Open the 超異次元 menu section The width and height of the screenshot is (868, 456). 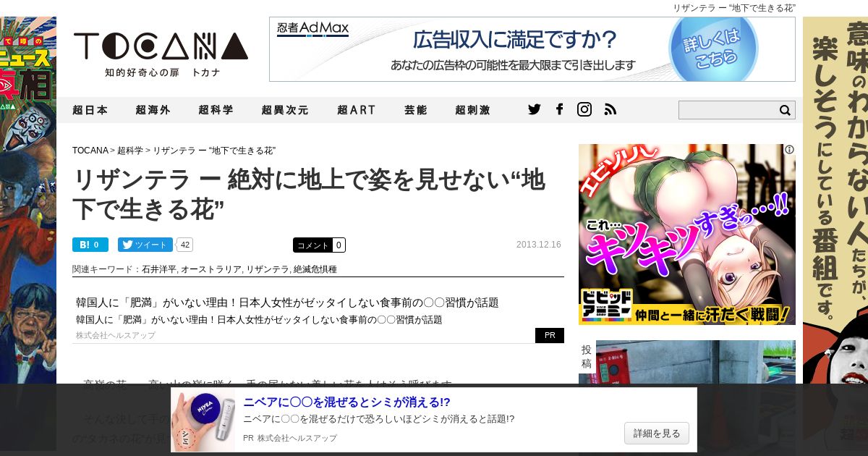point(285,110)
